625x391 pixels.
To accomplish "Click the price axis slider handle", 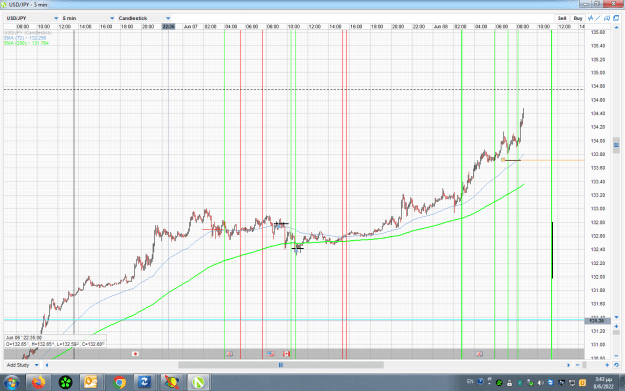I will (616, 145).
